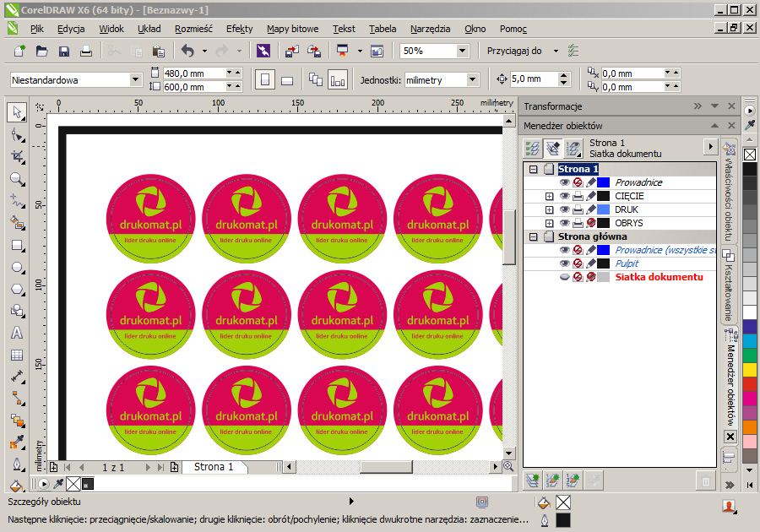Set portrait page orientation
Viewport: 760px width, 532px height.
pyautogui.click(x=265, y=80)
